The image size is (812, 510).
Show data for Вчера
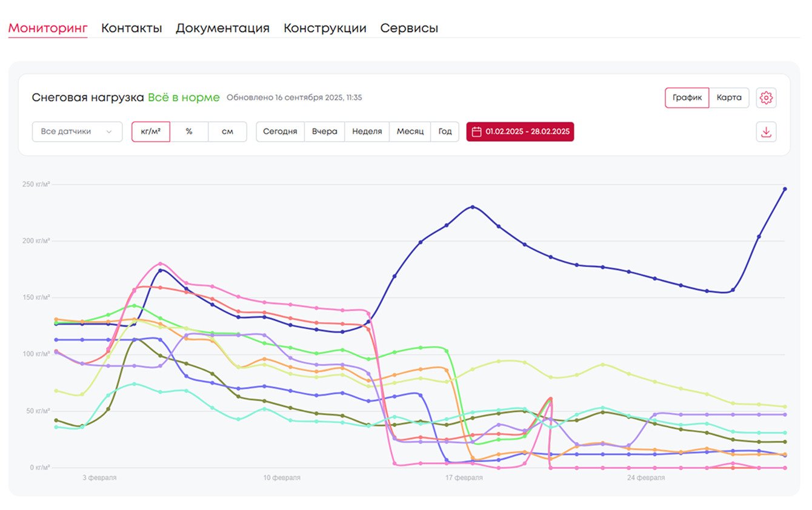coord(325,131)
